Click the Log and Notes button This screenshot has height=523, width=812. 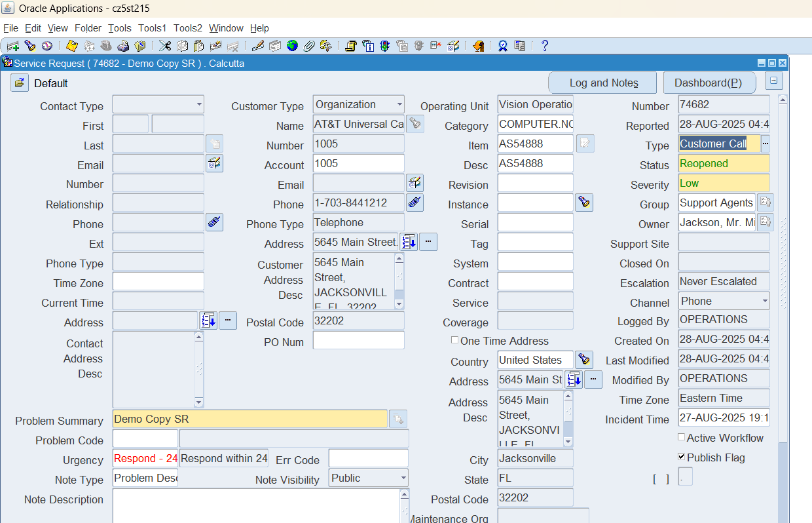pos(602,83)
